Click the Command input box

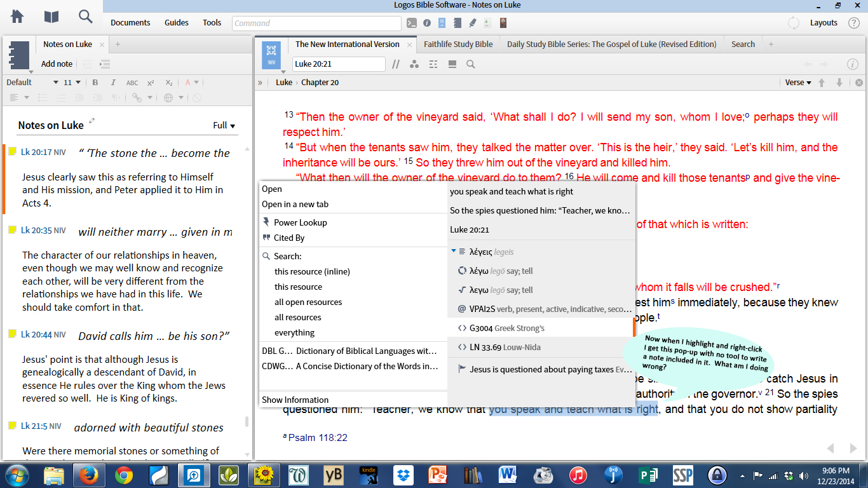(x=316, y=23)
